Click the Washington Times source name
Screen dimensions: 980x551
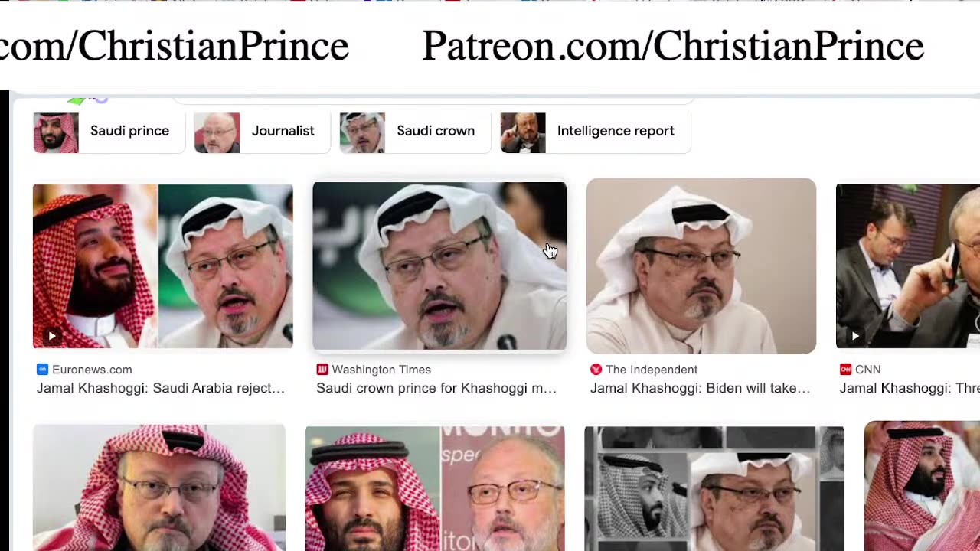click(381, 370)
